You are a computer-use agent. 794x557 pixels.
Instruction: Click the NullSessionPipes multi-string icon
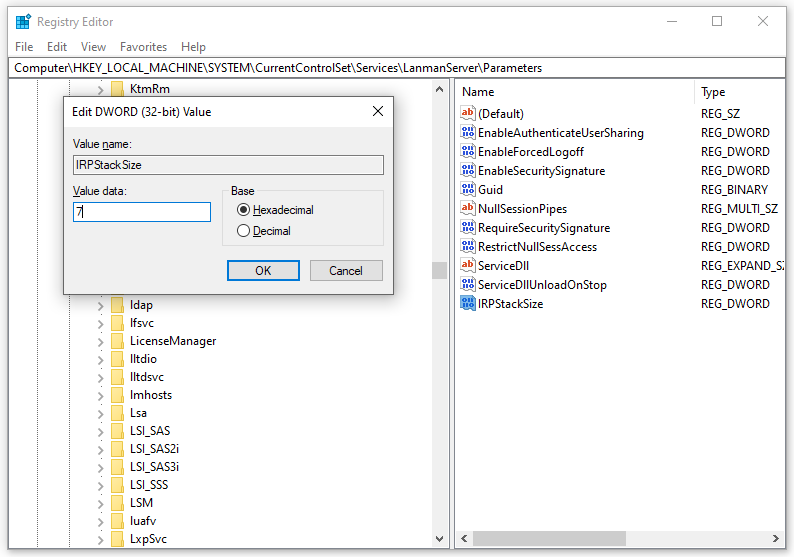[467, 209]
